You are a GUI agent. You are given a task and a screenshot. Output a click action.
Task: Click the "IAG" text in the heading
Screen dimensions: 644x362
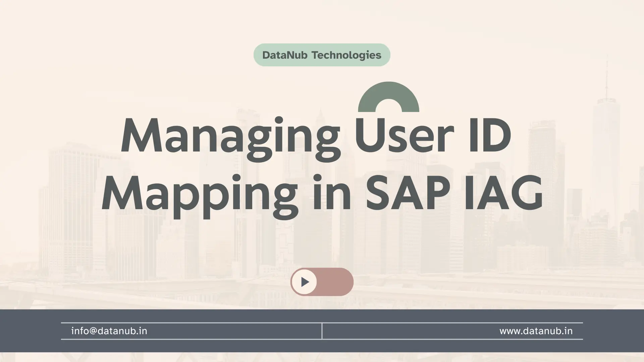coord(504,193)
